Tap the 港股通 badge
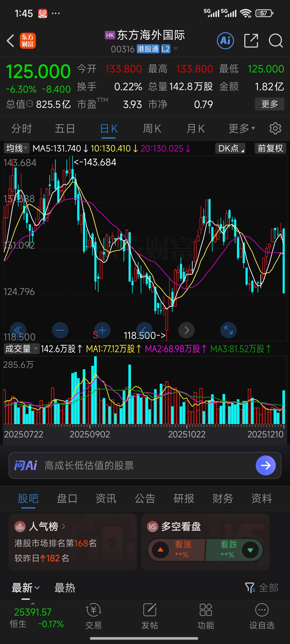The height and width of the screenshot is (644, 290). [148, 49]
